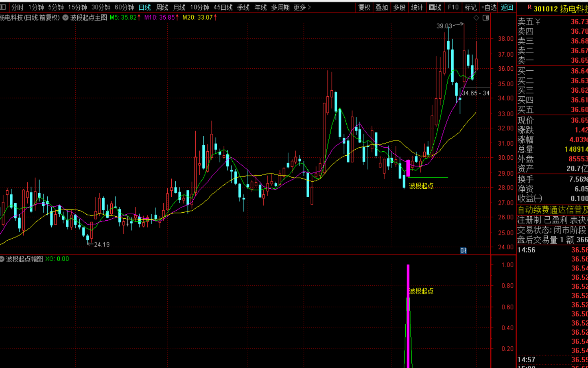This screenshot has width=588, height=368.
Task: Click the ¥ symbol next to 卖五
Action: (538, 22)
